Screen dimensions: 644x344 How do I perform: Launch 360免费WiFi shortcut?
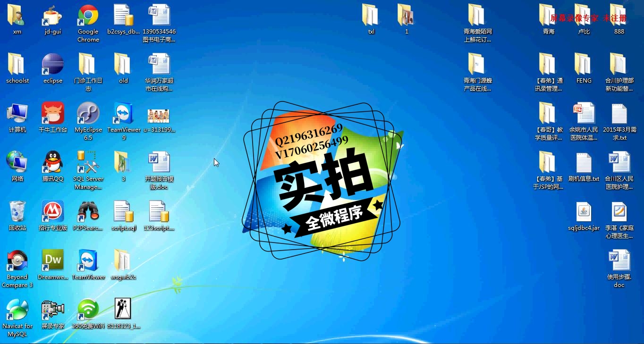88,310
